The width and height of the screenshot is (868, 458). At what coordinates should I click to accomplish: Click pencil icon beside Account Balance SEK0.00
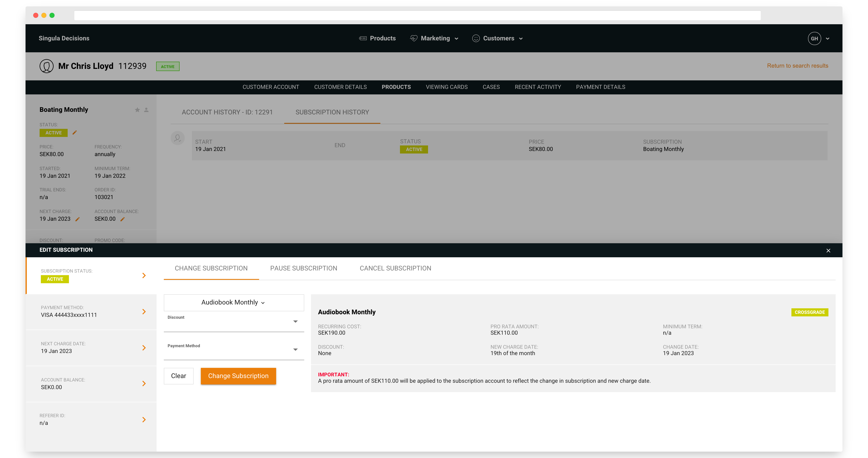pyautogui.click(x=123, y=219)
